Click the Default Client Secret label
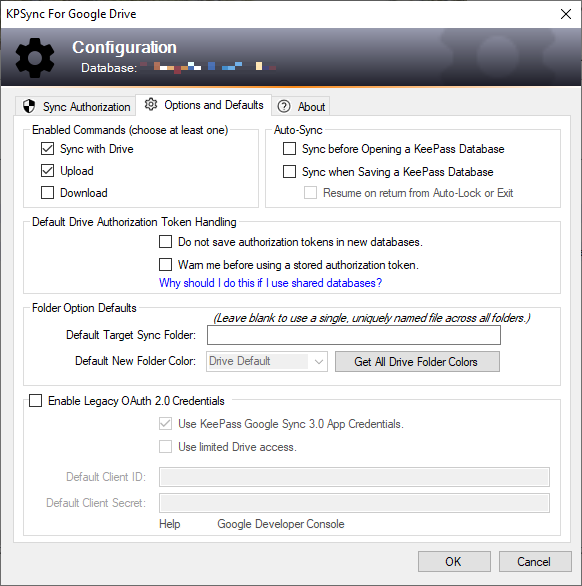Viewport: 582px width, 586px height. [96, 503]
